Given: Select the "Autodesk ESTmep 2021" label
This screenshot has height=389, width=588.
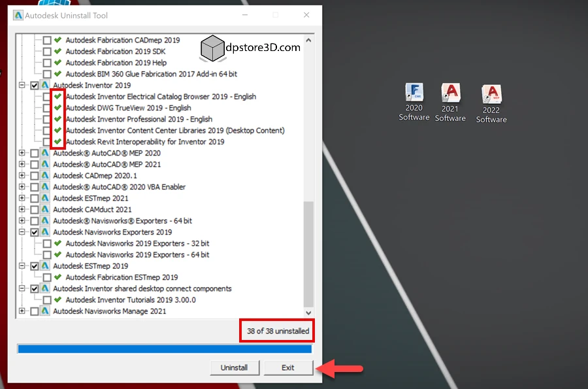Looking at the screenshot, I should tap(90, 198).
